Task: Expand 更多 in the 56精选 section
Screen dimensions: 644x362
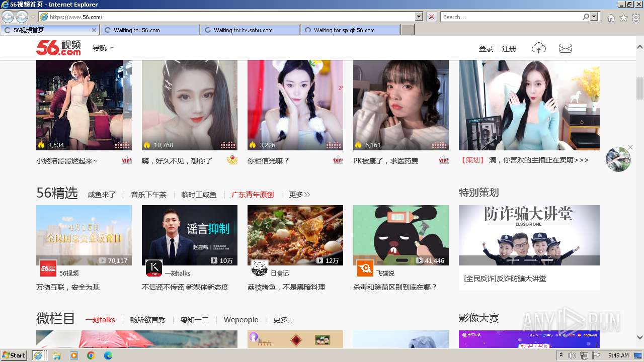Action: 299,195
